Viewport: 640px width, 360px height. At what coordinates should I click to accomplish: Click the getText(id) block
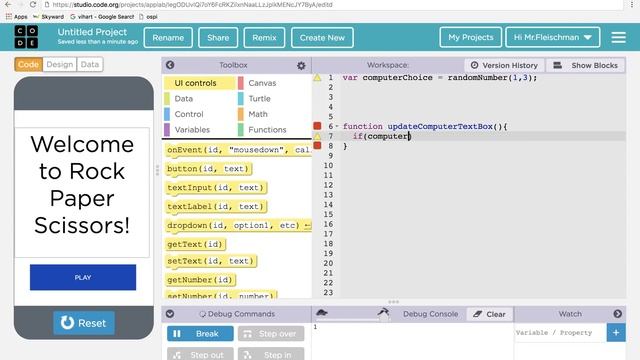point(196,244)
